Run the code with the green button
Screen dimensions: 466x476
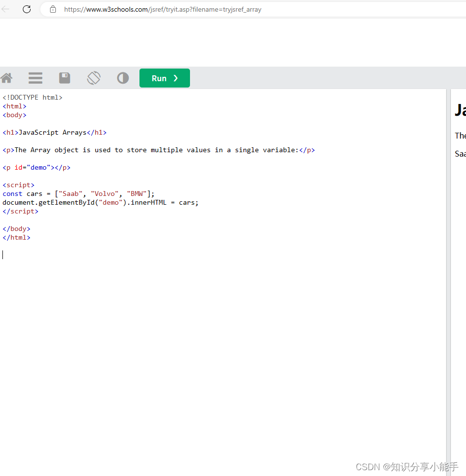[165, 78]
